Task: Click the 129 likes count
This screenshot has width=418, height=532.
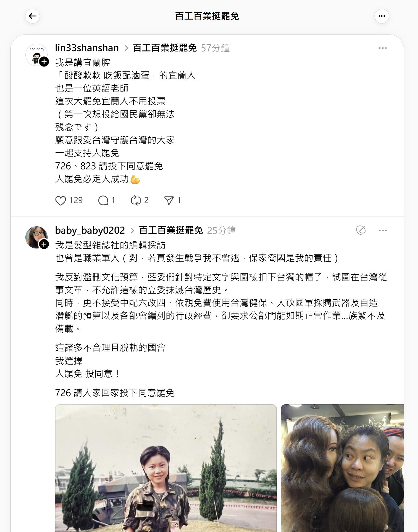Action: click(x=76, y=200)
